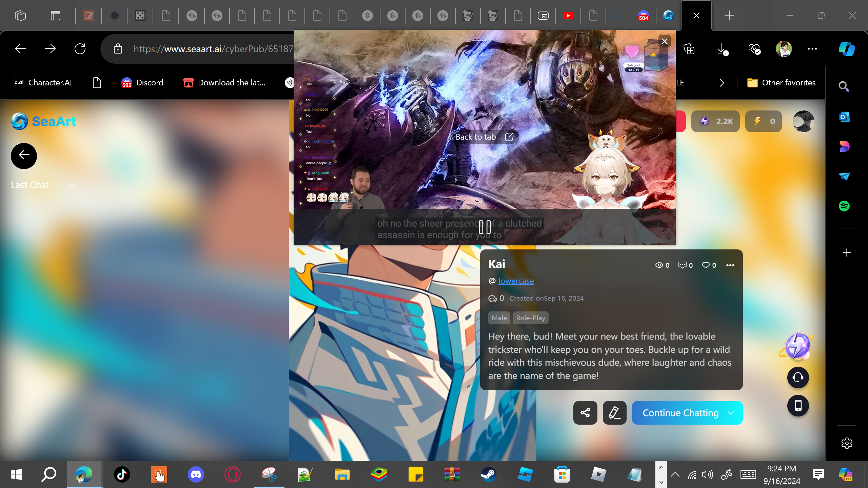The image size is (868, 488).
Task: Open Edge Settings and more menu
Action: 812,49
